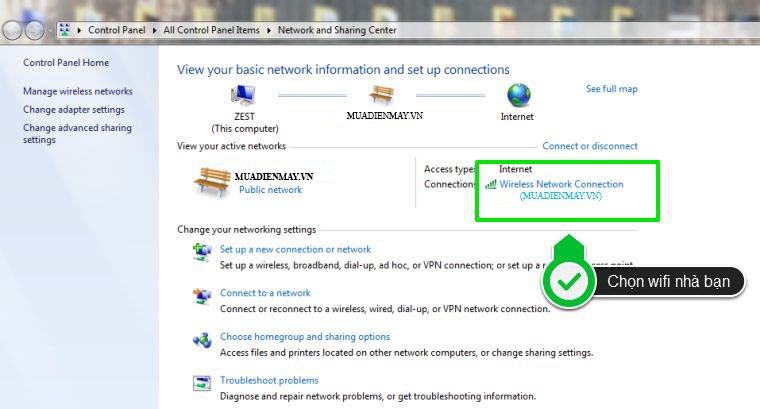Click the MUADIENMAY.VN label in network map
The height and width of the screenshot is (409, 760).
384,115
